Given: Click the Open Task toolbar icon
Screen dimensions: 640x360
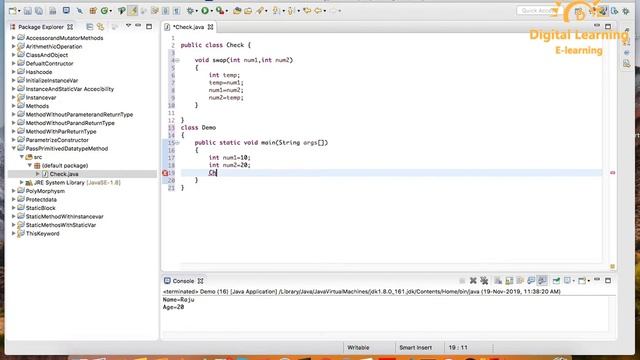Looking at the screenshot, I should click(248, 11).
